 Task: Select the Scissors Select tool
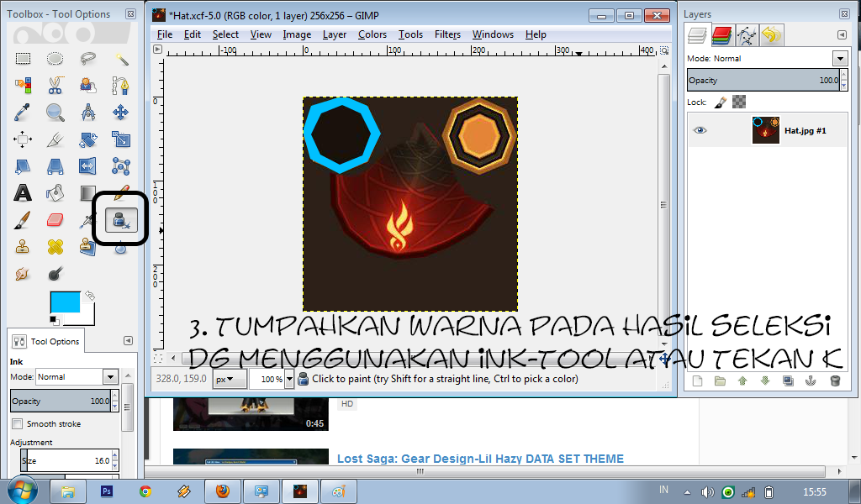click(55, 86)
